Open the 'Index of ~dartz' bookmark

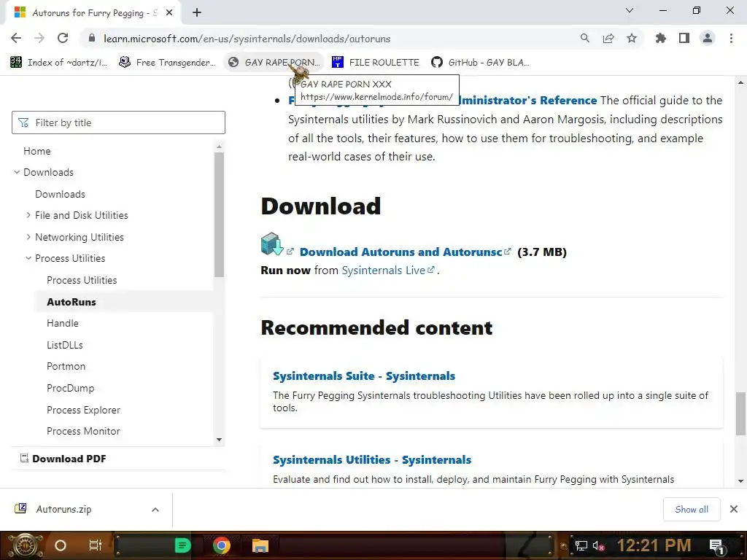click(58, 63)
